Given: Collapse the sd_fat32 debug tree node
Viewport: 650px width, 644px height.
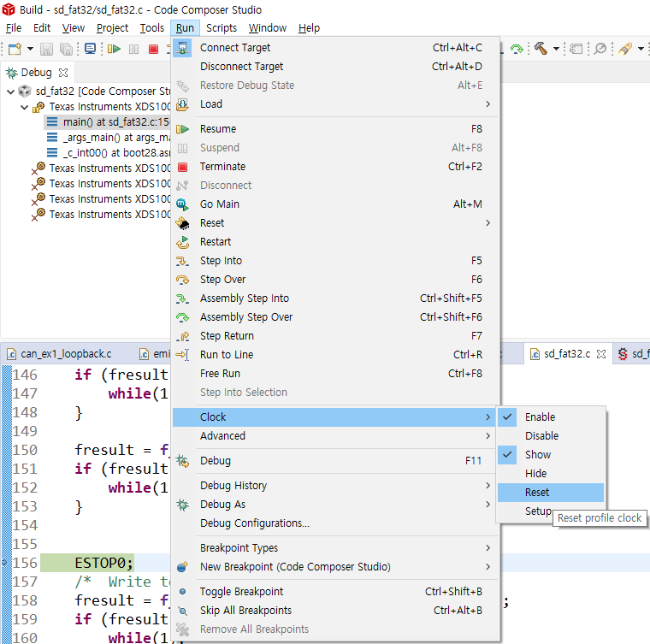Looking at the screenshot, I should [x=11, y=92].
